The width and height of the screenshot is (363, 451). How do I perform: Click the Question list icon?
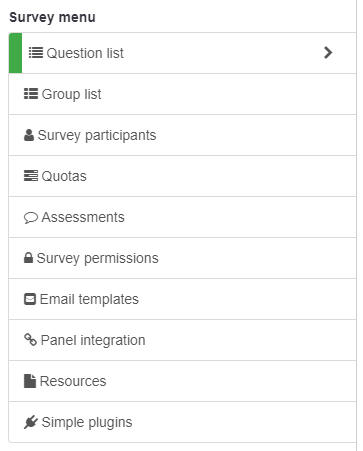click(x=36, y=53)
